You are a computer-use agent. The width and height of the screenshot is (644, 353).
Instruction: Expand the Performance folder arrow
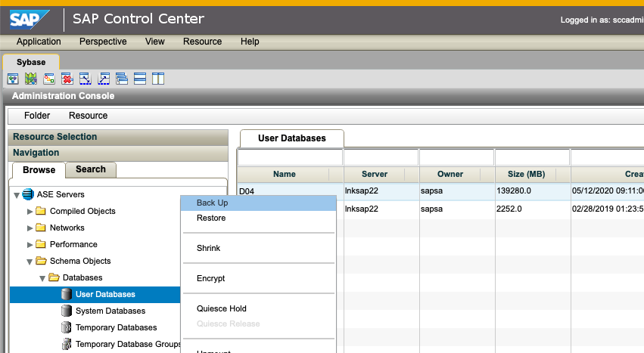click(30, 245)
